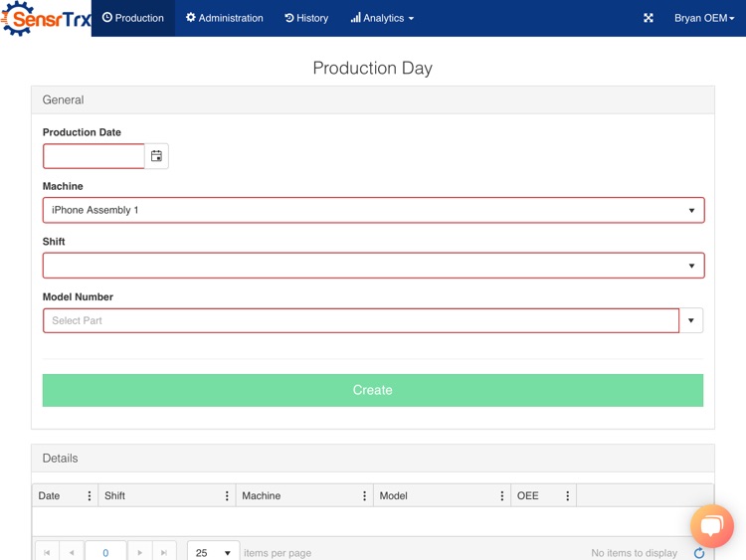Expand the Model Number dropdown arrow

tap(691, 320)
